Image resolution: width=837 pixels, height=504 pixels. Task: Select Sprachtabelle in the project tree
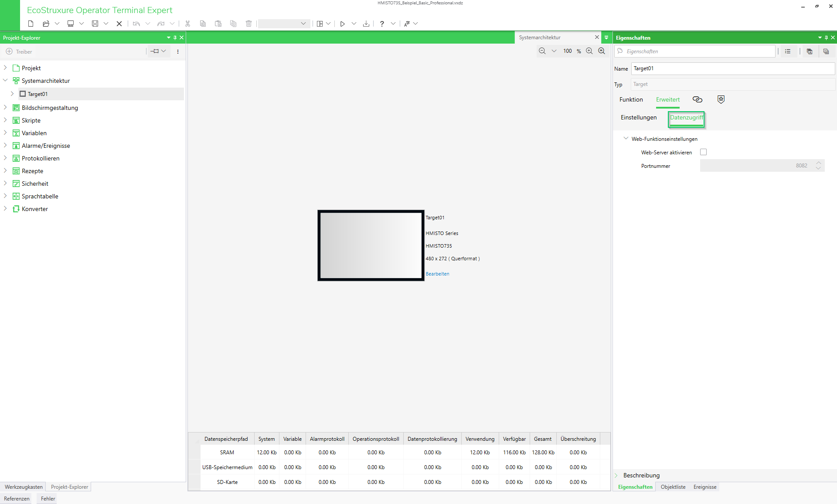coord(40,196)
